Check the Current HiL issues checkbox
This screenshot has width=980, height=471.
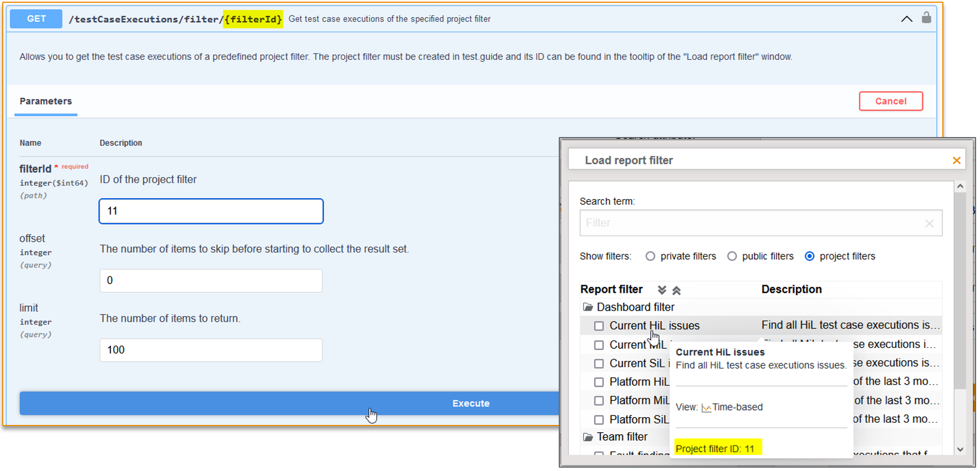(599, 326)
